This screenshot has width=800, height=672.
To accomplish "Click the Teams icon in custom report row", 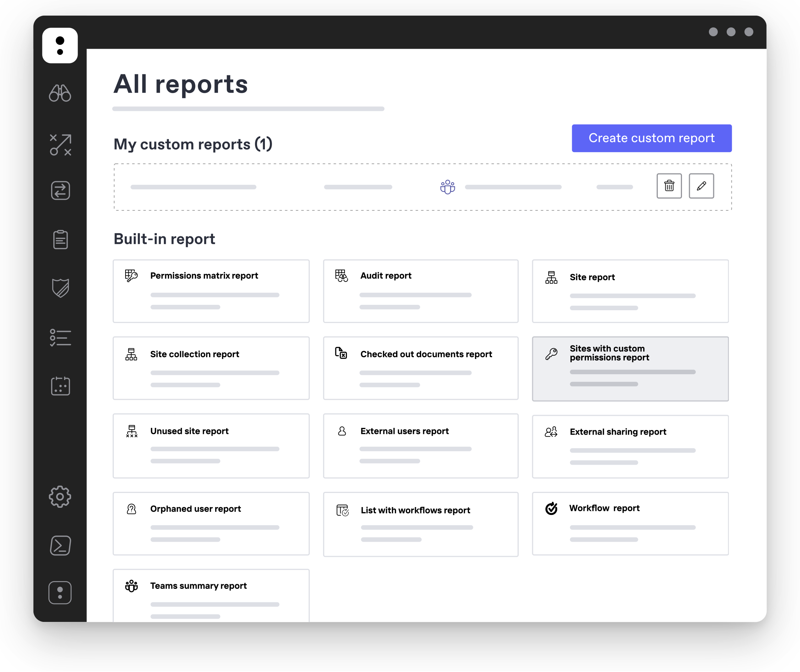I will pos(447,187).
